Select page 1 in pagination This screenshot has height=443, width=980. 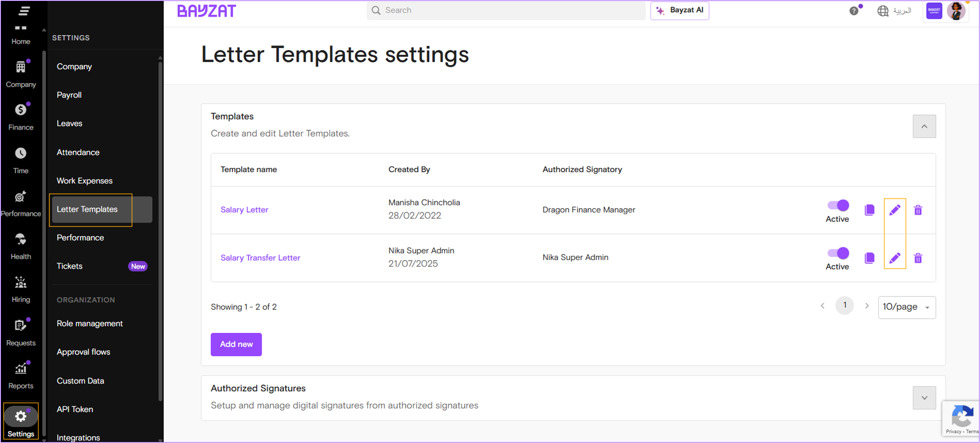[x=845, y=305]
